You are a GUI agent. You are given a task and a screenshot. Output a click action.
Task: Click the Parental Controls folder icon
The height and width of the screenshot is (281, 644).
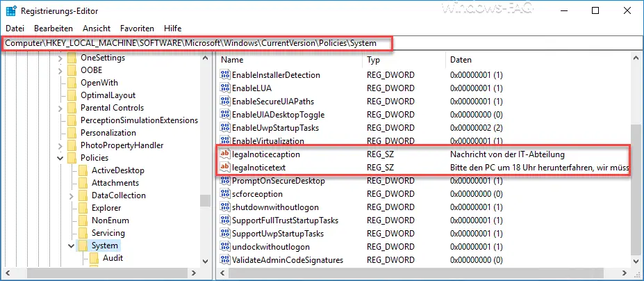tap(72, 108)
